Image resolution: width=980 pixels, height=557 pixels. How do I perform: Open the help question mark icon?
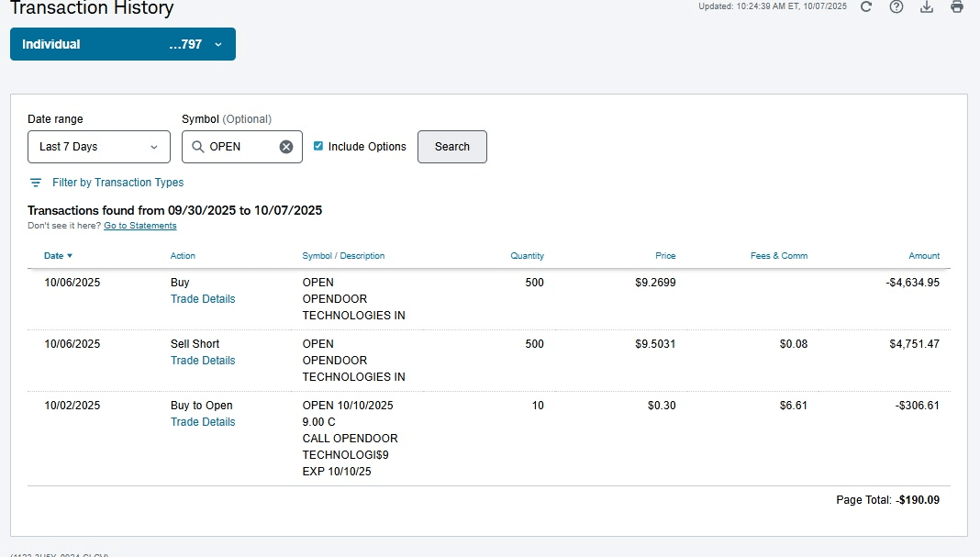click(x=896, y=6)
